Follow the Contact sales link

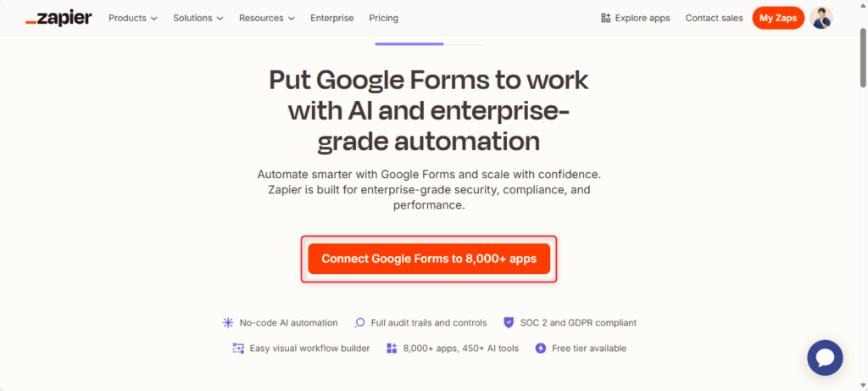714,18
